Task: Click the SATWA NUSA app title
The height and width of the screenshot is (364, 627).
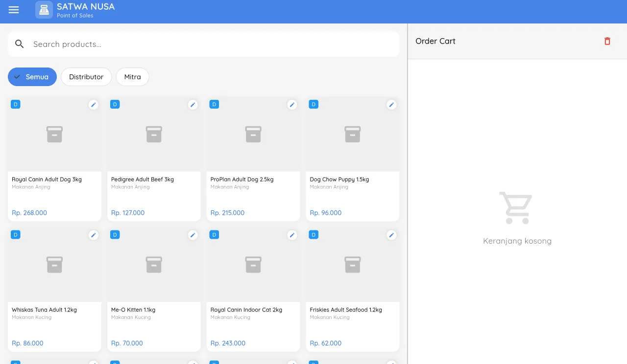Action: coord(86,7)
